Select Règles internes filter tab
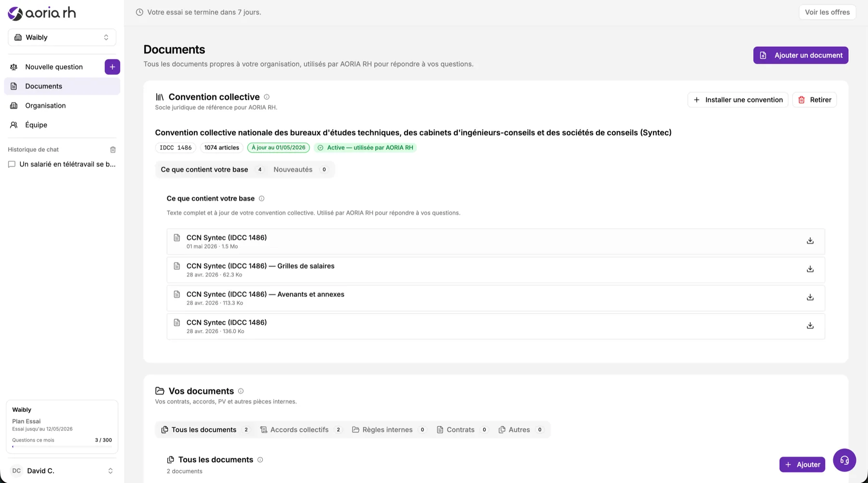Screen dimensions: 868x483 (389, 430)
